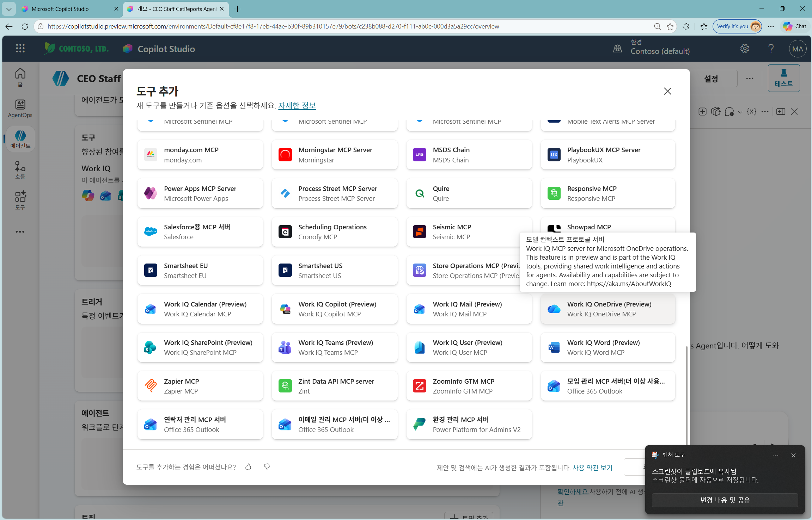Select the MSDS Chain tool
812x520 pixels.
[x=469, y=155]
